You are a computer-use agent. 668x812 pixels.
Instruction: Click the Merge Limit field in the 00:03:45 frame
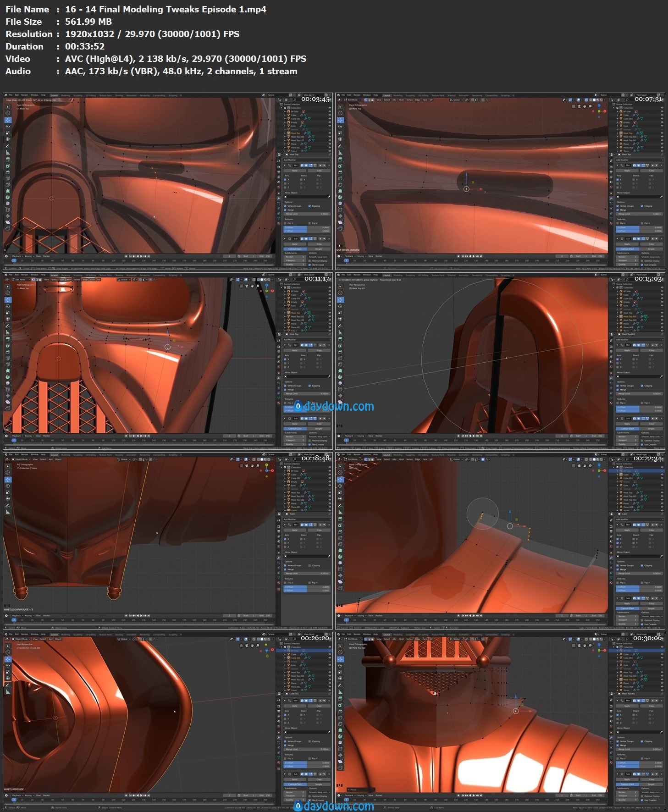click(307, 214)
